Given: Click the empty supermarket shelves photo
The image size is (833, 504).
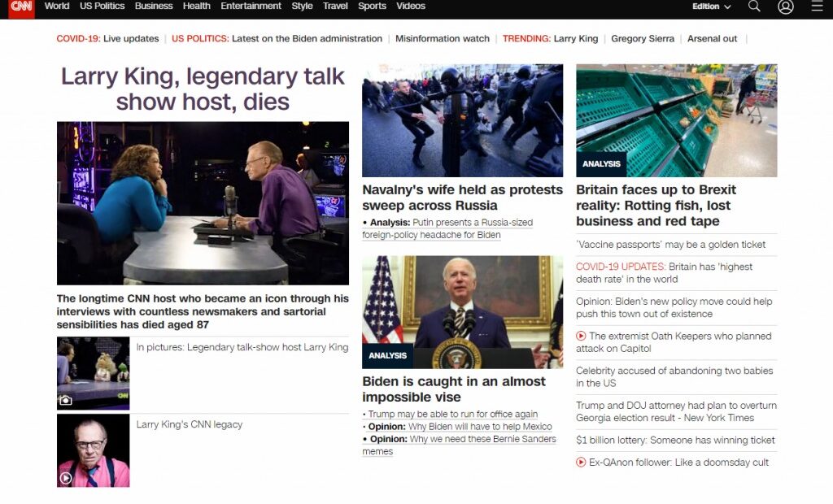Looking at the screenshot, I should click(676, 120).
